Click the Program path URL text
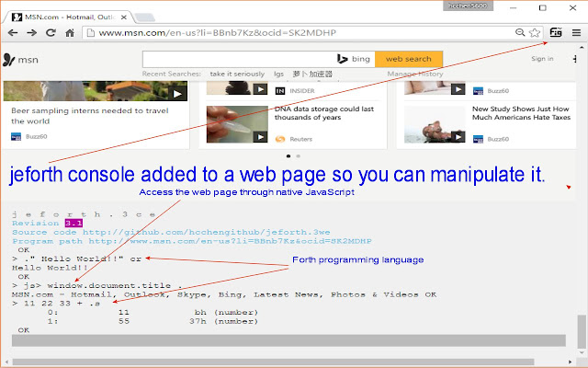 pyautogui.click(x=230, y=241)
